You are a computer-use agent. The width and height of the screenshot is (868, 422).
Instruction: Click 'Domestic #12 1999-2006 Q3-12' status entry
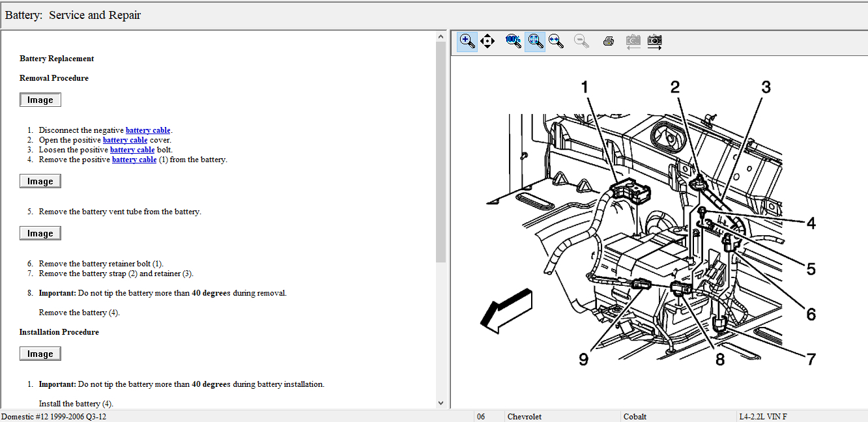click(53, 416)
